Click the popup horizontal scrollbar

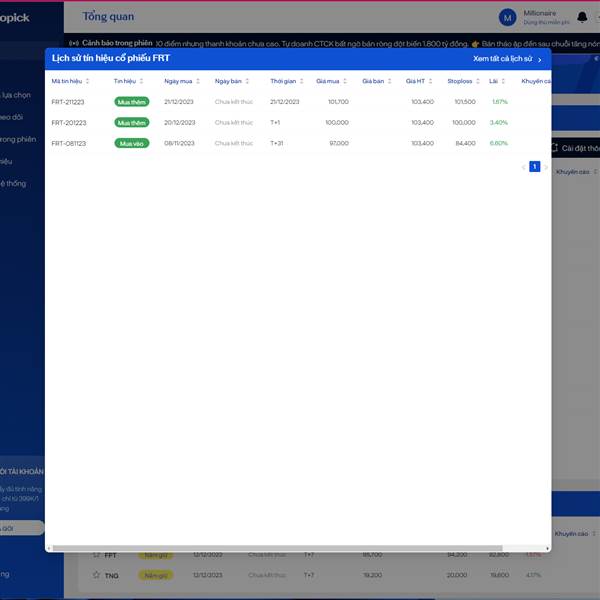[x=277, y=548]
